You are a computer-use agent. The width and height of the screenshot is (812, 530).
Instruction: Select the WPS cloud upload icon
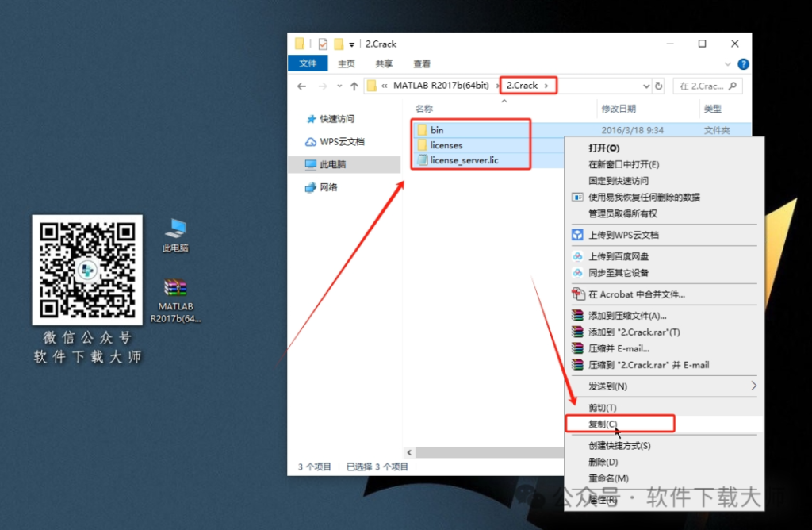point(576,235)
